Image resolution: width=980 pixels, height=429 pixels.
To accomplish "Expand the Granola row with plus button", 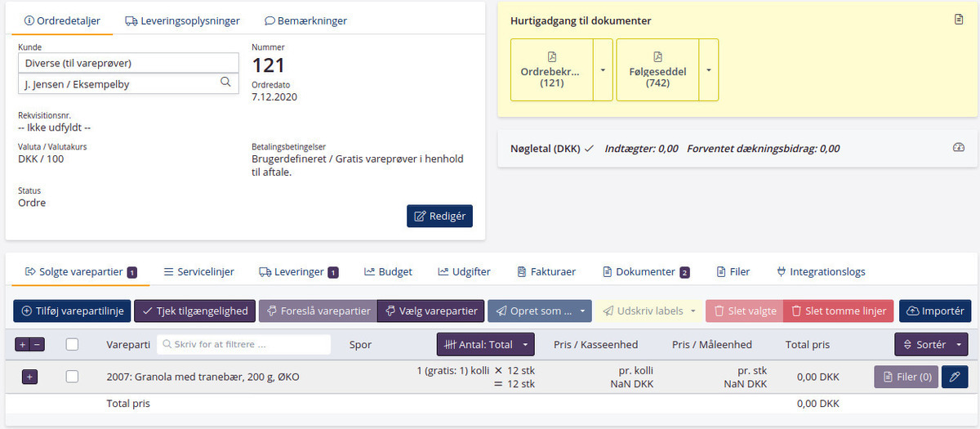I will point(29,377).
